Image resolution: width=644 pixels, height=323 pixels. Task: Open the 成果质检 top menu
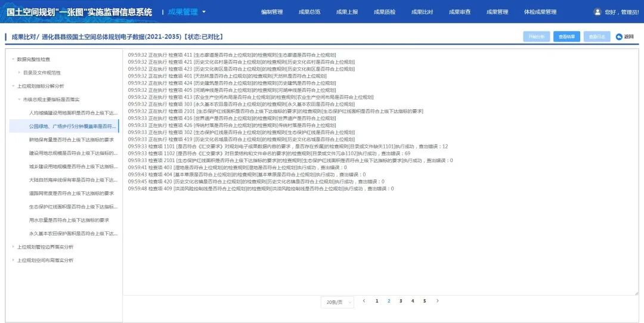[x=385, y=12]
